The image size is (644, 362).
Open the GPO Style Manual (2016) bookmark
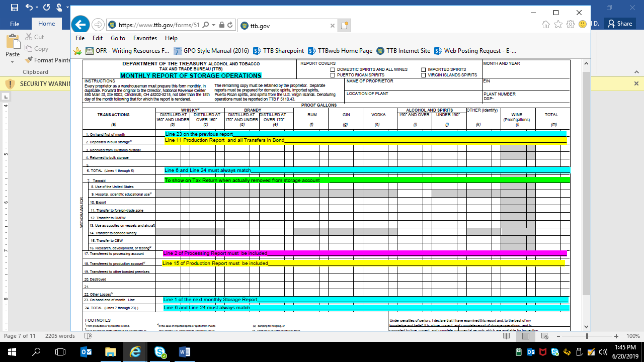click(x=211, y=51)
